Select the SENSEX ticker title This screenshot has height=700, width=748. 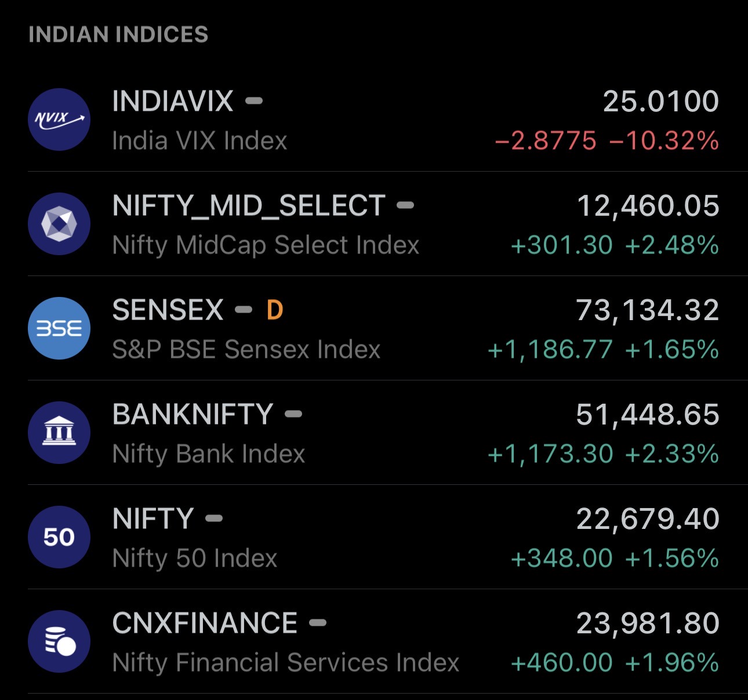168,310
